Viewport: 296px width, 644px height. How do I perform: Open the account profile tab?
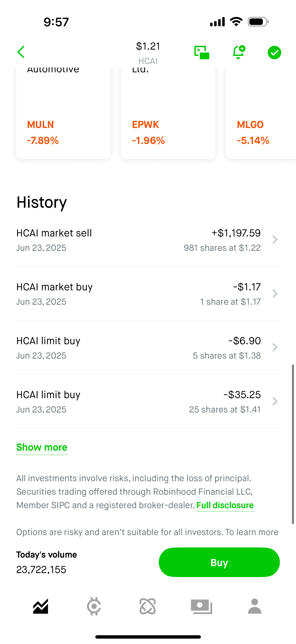[255, 606]
